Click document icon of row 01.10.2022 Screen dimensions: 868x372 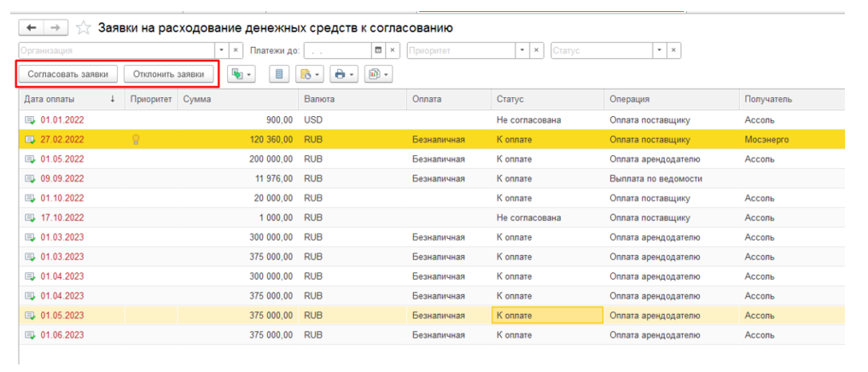click(x=29, y=198)
